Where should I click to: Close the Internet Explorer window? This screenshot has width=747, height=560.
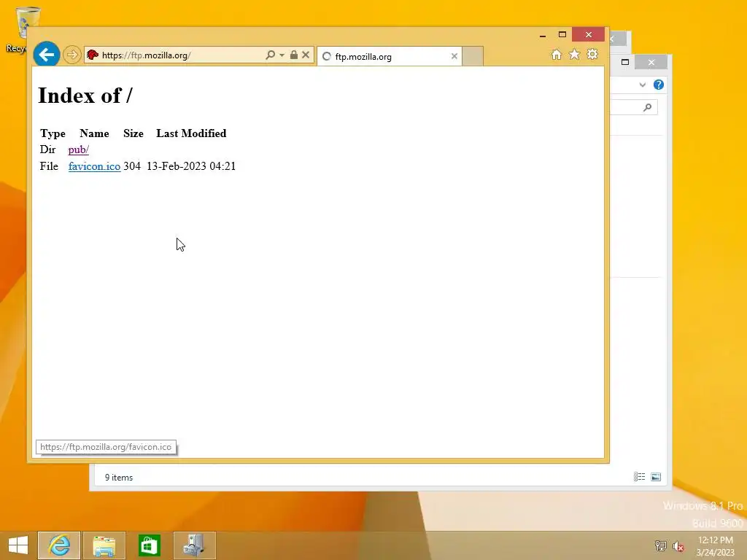point(589,35)
